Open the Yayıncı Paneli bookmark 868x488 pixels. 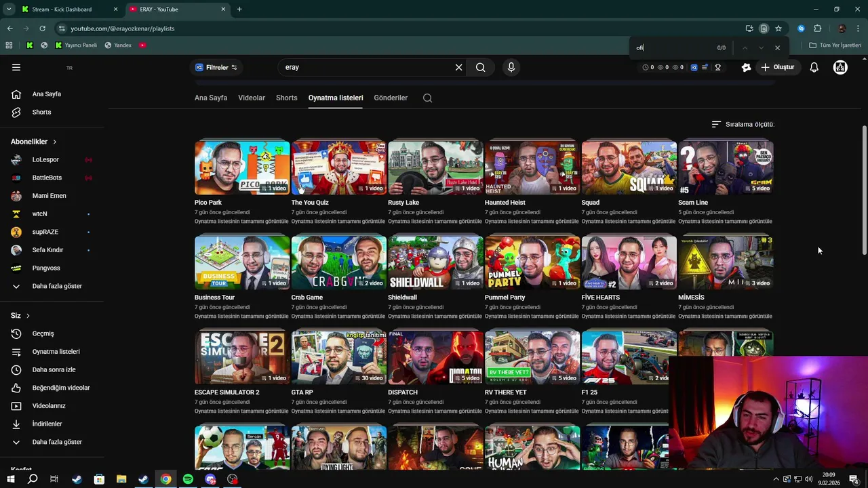click(x=76, y=45)
